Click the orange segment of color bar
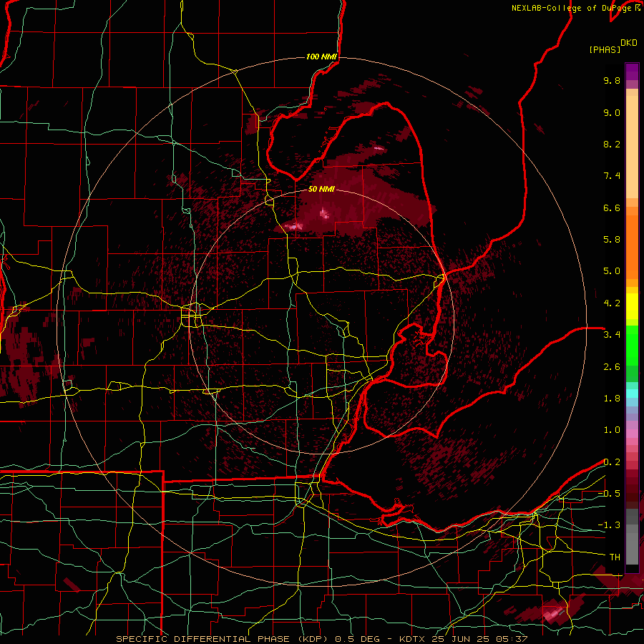Image resolution: width=644 pixels, height=644 pixels. coord(632,243)
